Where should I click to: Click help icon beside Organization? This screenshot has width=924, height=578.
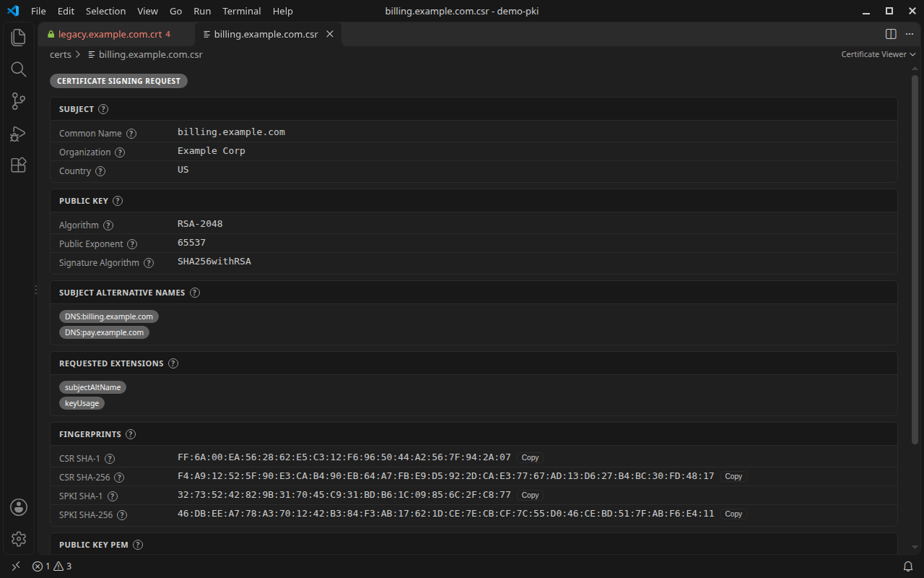point(120,152)
